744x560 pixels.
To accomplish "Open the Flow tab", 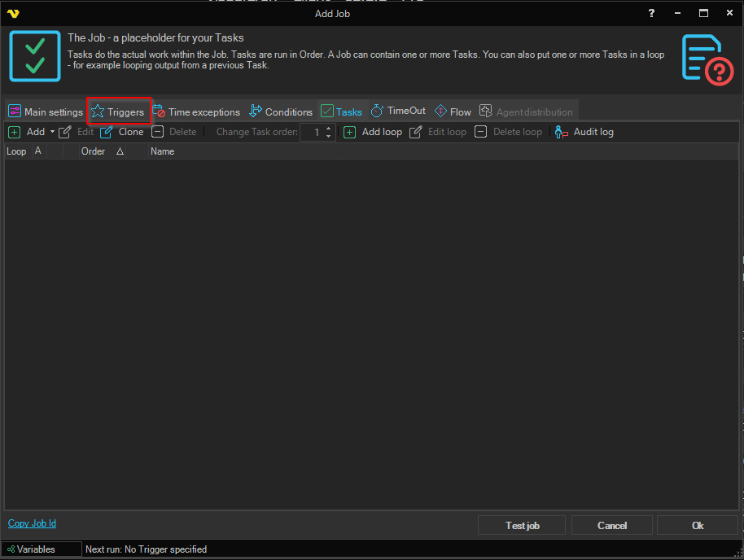I will pos(453,112).
